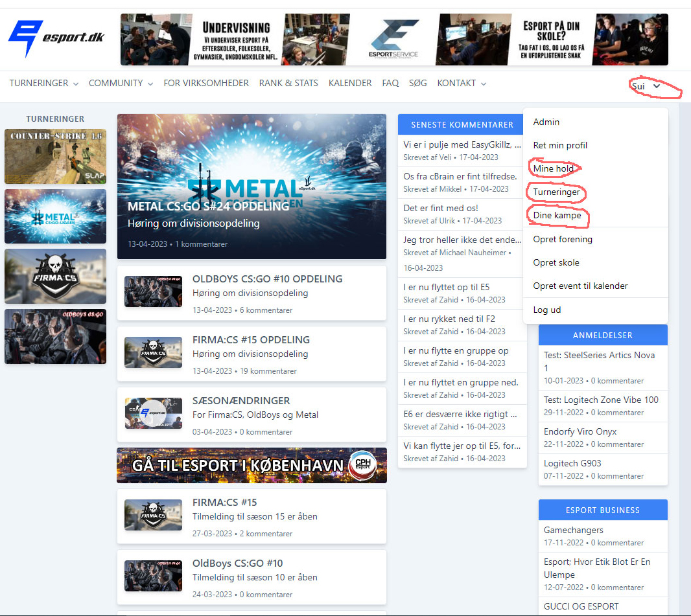Choose Dine kampe in user menu

pyautogui.click(x=557, y=216)
